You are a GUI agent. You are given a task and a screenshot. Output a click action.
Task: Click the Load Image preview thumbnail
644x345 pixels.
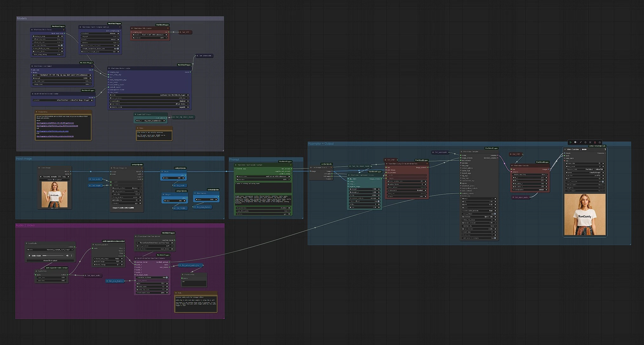(54, 195)
